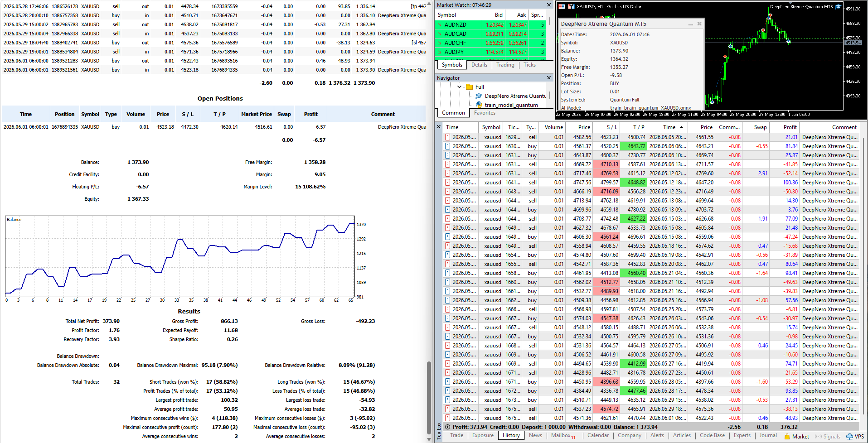Screen dimensions: 868x443
Task: Click the DeepNero Xtreme Quantum expert icon in Navigator
Action: point(479,96)
